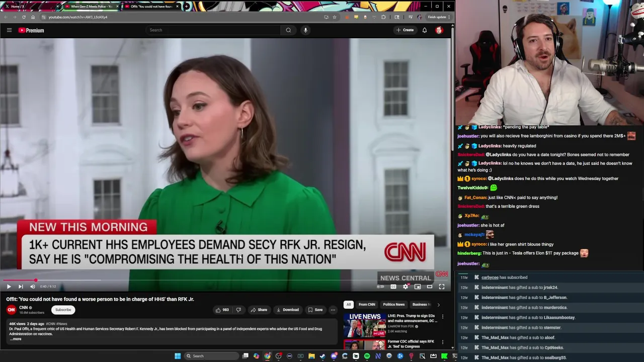Select the From CNN chip

click(x=367, y=304)
